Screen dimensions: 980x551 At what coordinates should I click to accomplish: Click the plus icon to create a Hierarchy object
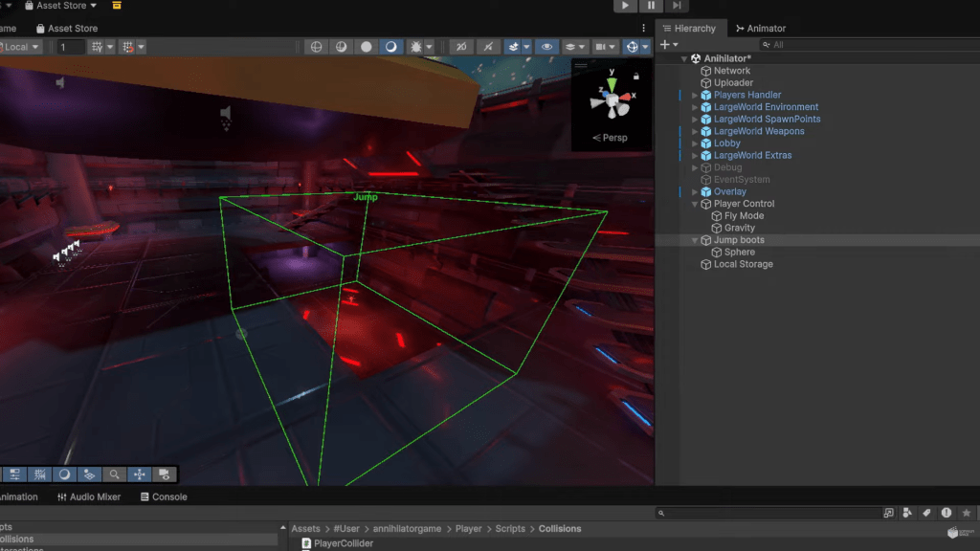coord(665,45)
